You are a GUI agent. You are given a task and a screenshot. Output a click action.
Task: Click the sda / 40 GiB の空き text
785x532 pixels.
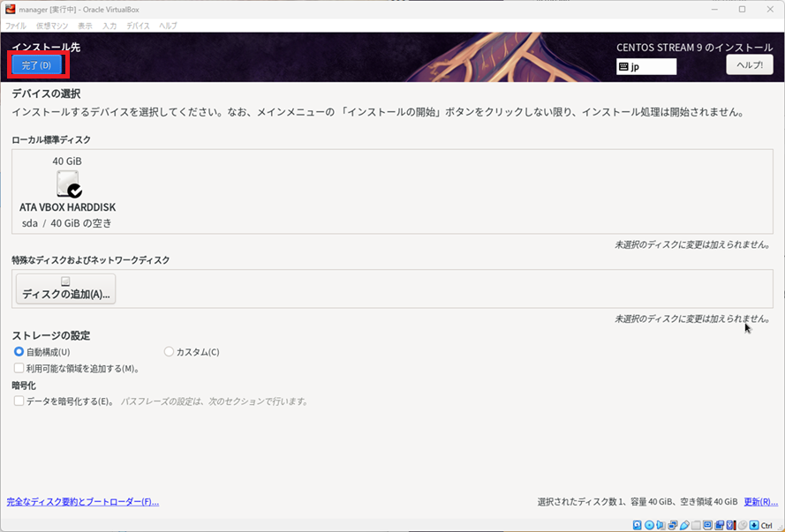tap(67, 223)
